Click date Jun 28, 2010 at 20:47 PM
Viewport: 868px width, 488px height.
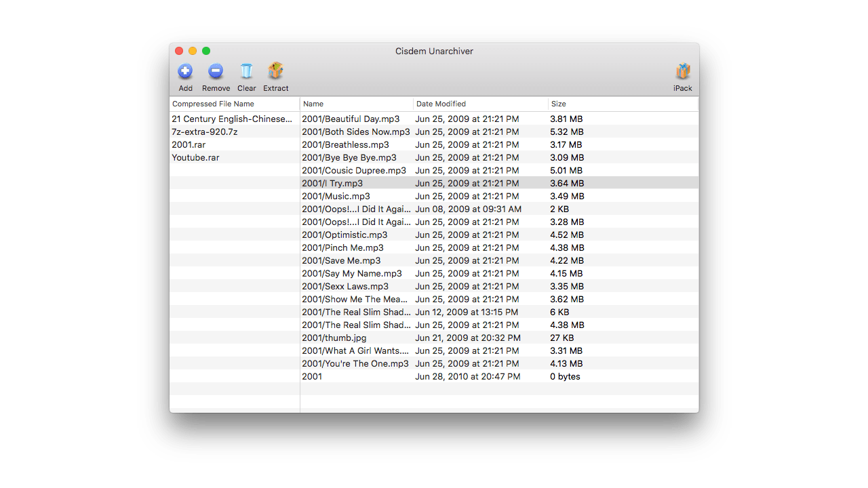pos(468,376)
